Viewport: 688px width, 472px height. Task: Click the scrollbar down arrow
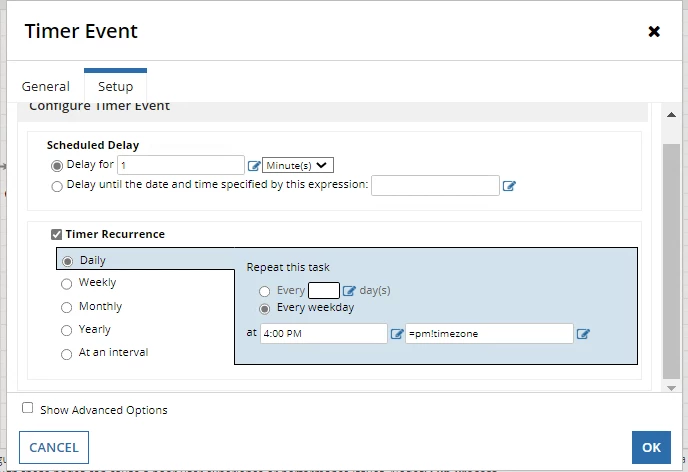click(x=671, y=388)
